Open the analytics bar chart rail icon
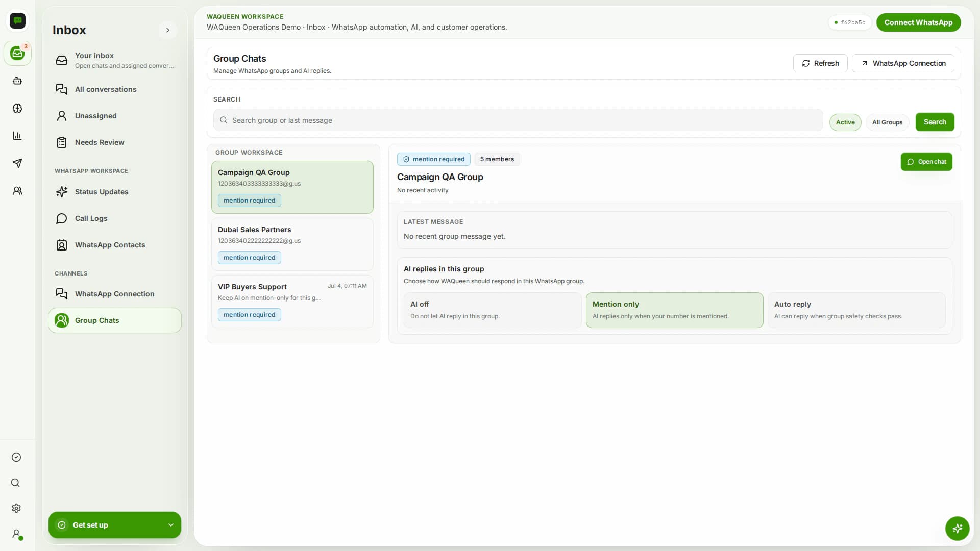The height and width of the screenshot is (551, 980). [x=17, y=136]
